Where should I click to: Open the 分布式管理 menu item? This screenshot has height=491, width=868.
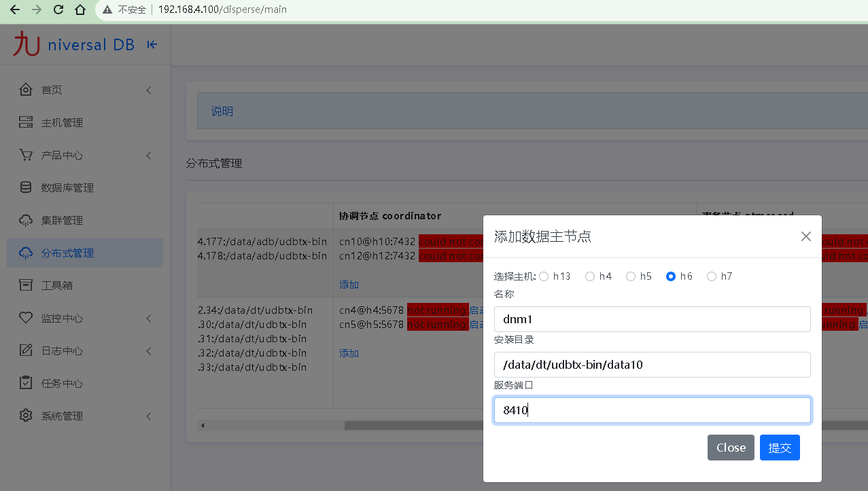[x=67, y=253]
